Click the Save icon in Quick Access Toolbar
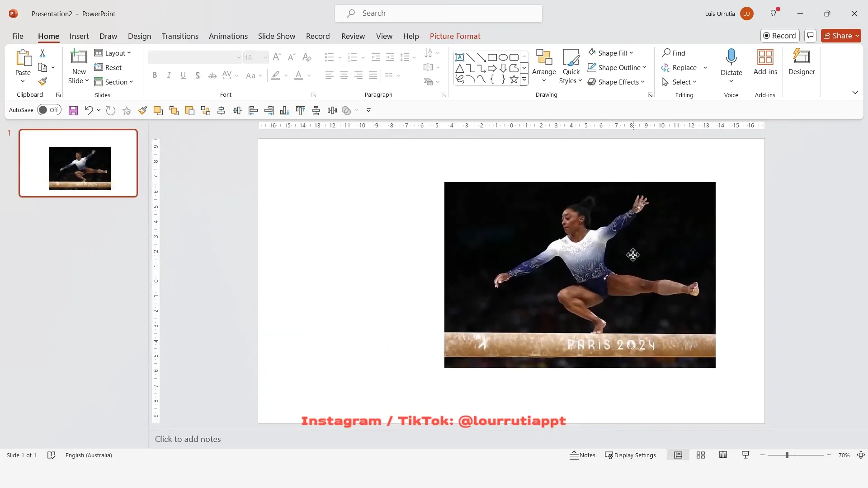 coord(73,110)
